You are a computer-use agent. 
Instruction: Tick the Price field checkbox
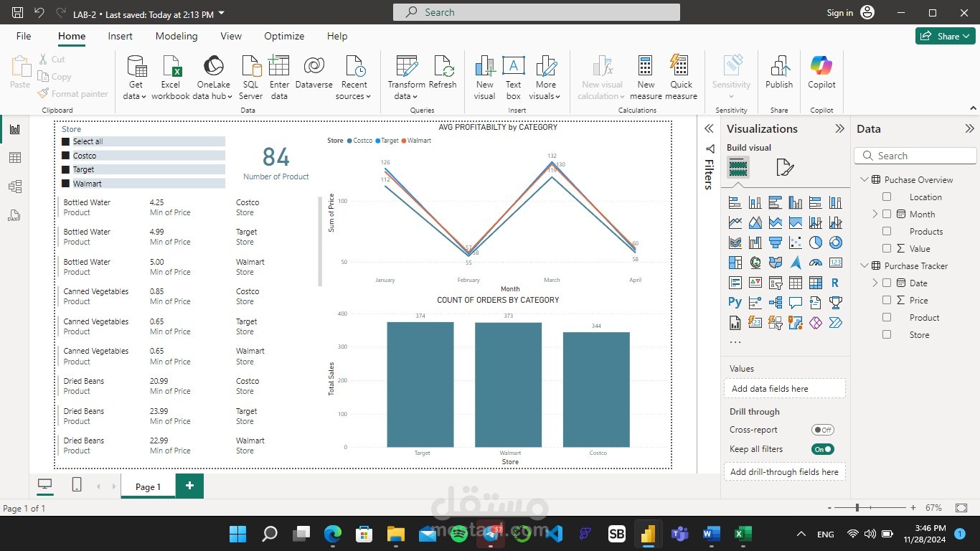click(x=887, y=300)
